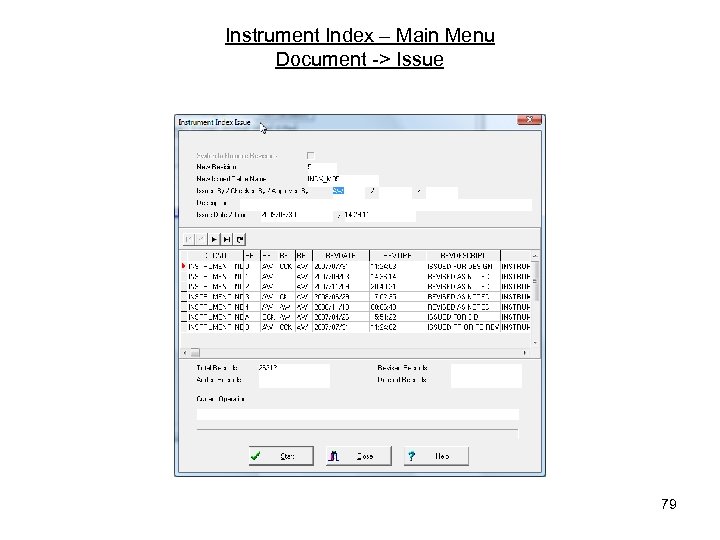Click the Close button with door icon

pyautogui.click(x=359, y=456)
